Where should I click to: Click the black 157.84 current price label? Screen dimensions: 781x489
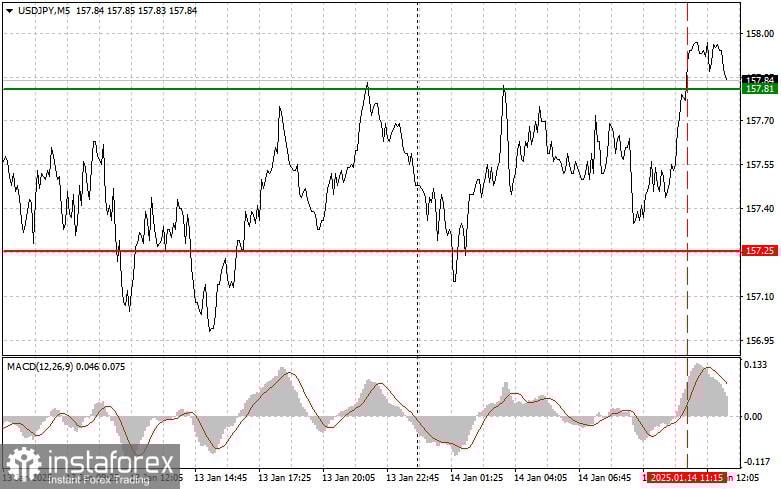pos(760,80)
